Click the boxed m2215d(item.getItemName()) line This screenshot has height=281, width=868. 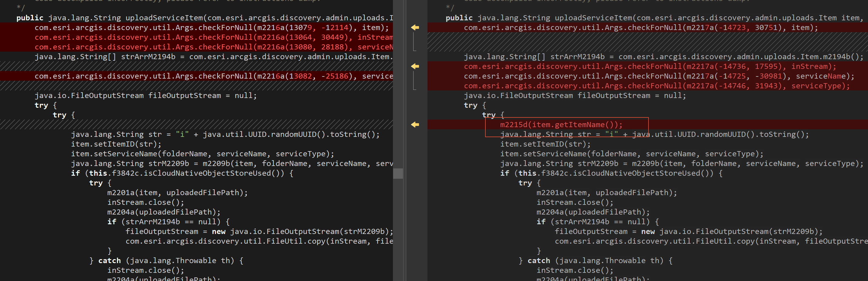561,125
